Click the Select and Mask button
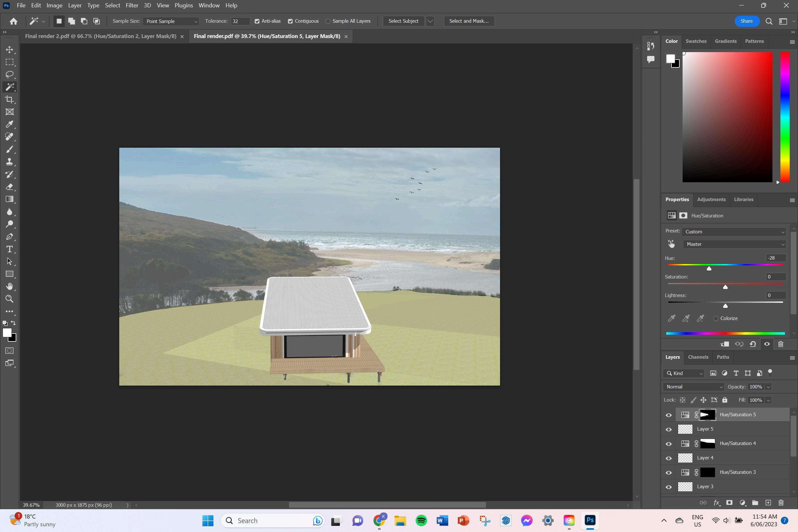Image resolution: width=798 pixels, height=532 pixels. pos(469,21)
